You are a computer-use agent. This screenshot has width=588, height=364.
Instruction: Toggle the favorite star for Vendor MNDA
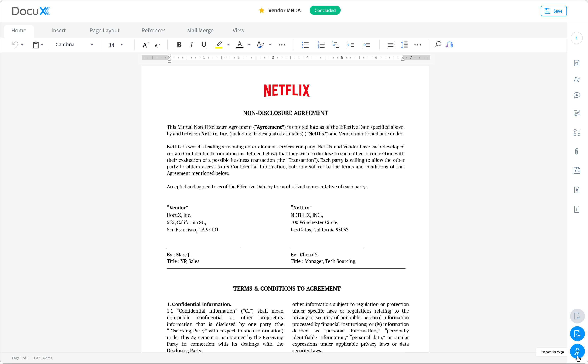tap(262, 10)
